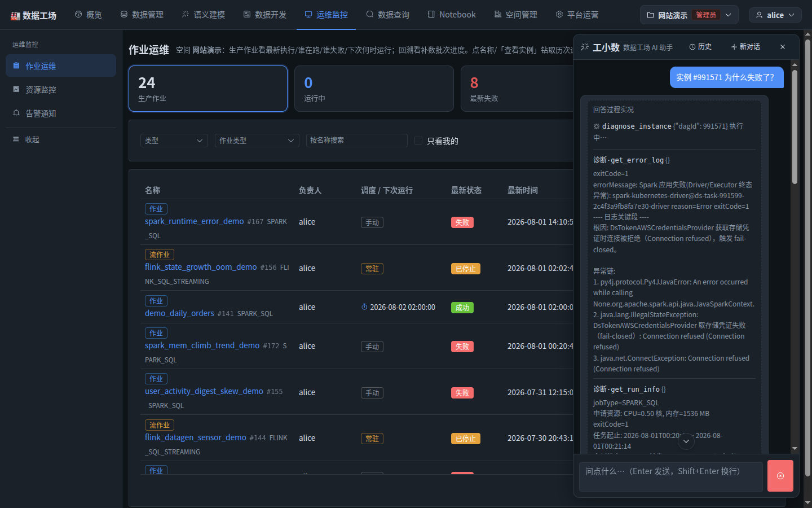The image size is (812, 508).
Task: Click the 管理员 role badge
Action: point(706,15)
